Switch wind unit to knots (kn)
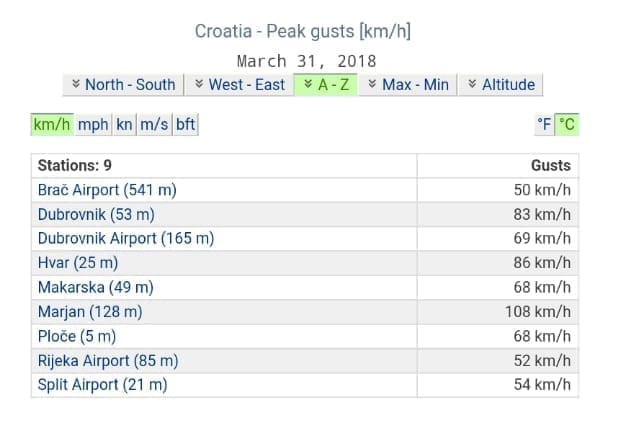The image size is (634, 438). coord(124,125)
